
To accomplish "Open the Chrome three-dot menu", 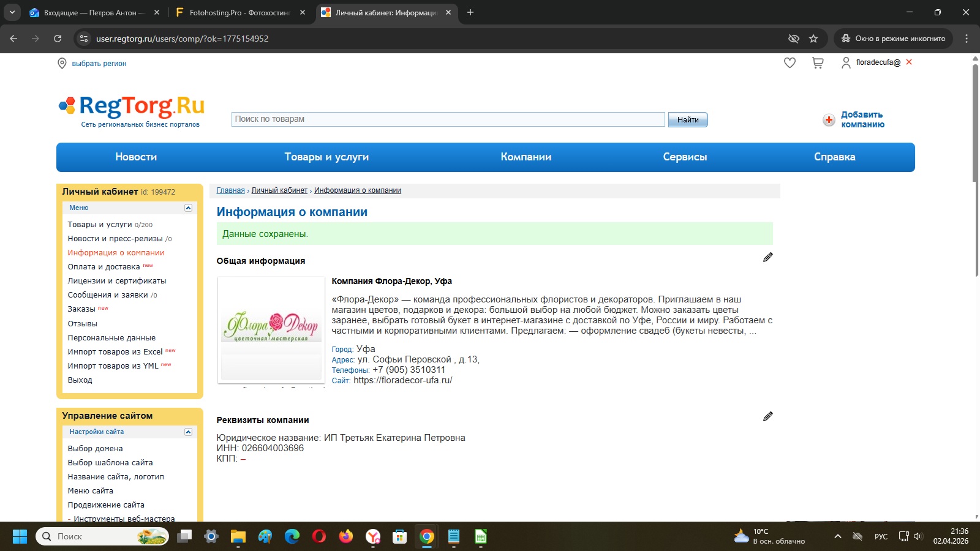I will (x=967, y=39).
